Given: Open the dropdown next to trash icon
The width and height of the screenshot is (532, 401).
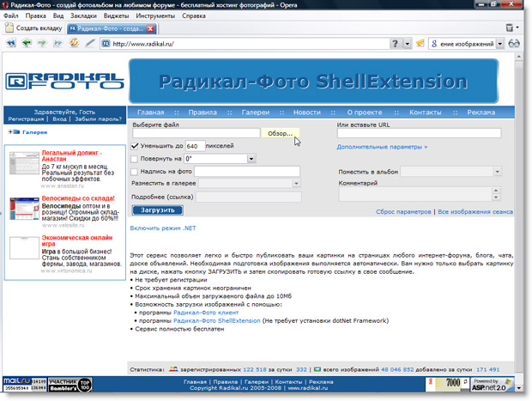Looking at the screenshot, I should click(517, 27).
